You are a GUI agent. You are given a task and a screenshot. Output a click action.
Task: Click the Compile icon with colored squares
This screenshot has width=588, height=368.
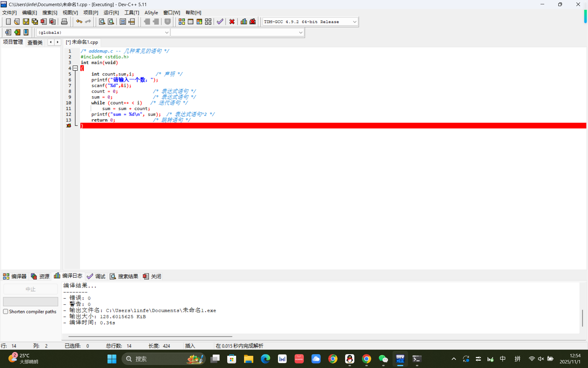(182, 21)
